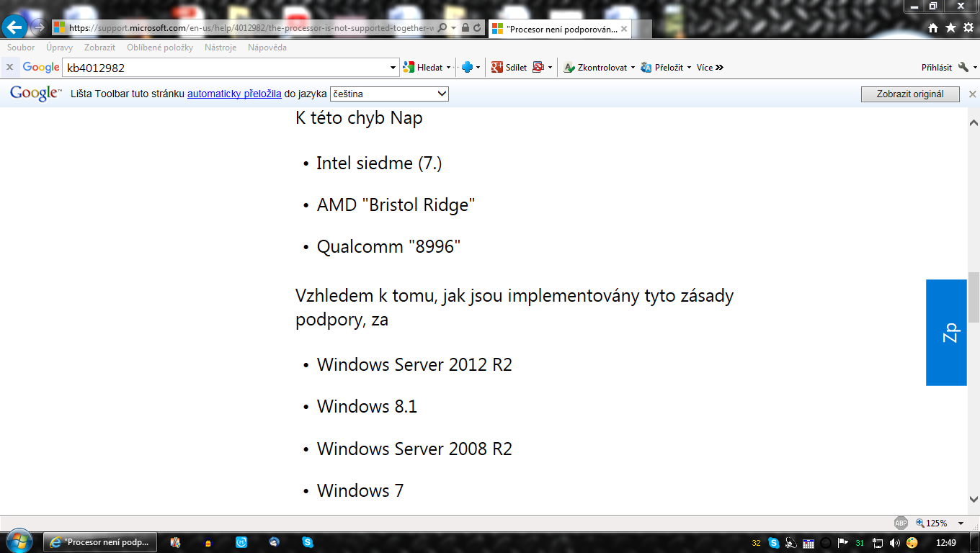Screen dimensions: 980x553
Task: Click the "Windows Server 2012 R2" list item
Action: pos(414,364)
